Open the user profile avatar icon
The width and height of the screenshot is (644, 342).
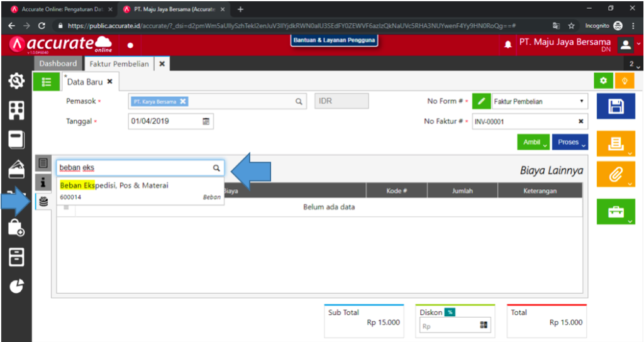coord(626,45)
